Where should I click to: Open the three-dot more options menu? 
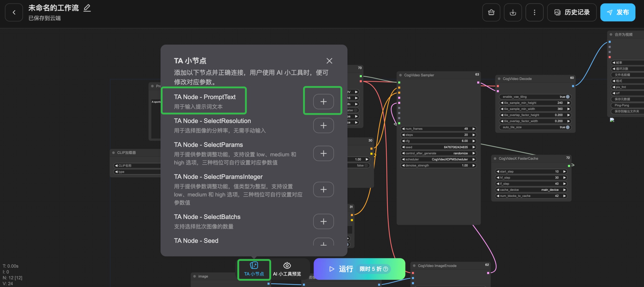534,12
